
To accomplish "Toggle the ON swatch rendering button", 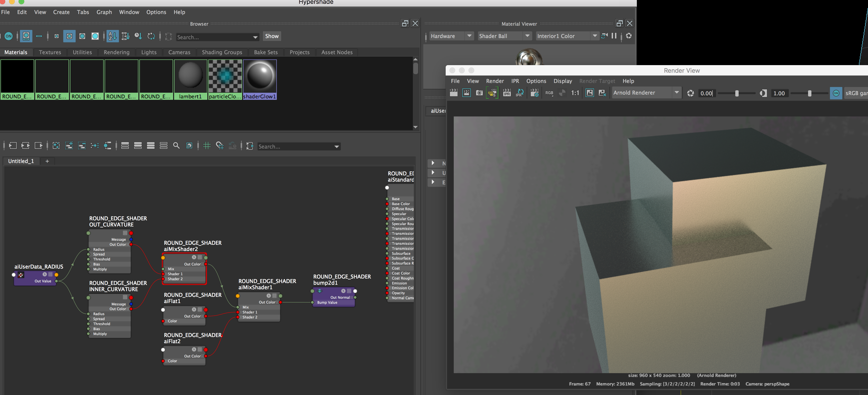I will click(x=9, y=36).
